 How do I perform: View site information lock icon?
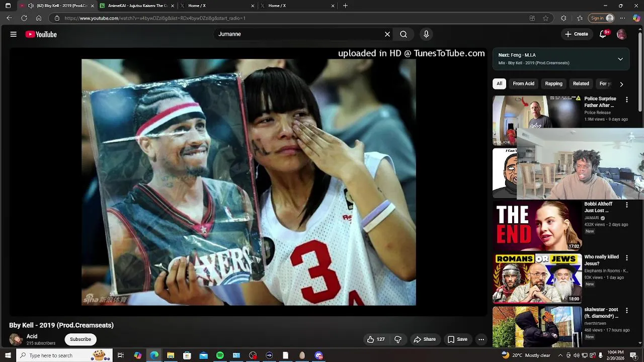click(57, 18)
